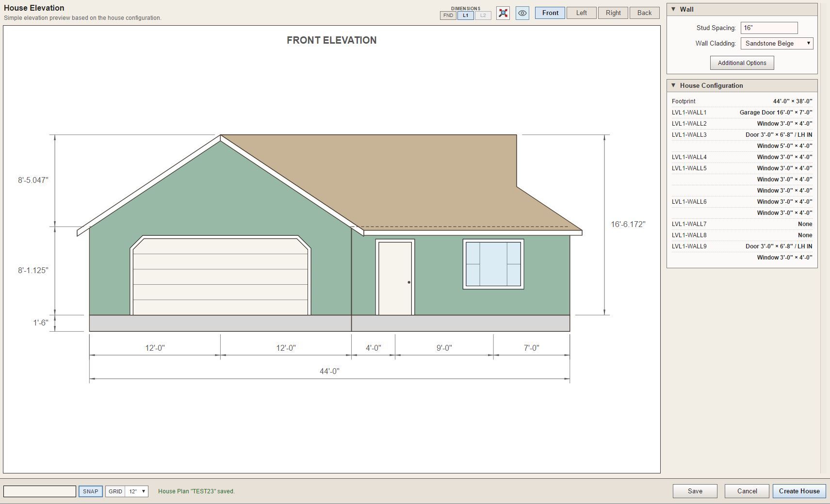
Task: Click the Save button
Action: click(695, 491)
